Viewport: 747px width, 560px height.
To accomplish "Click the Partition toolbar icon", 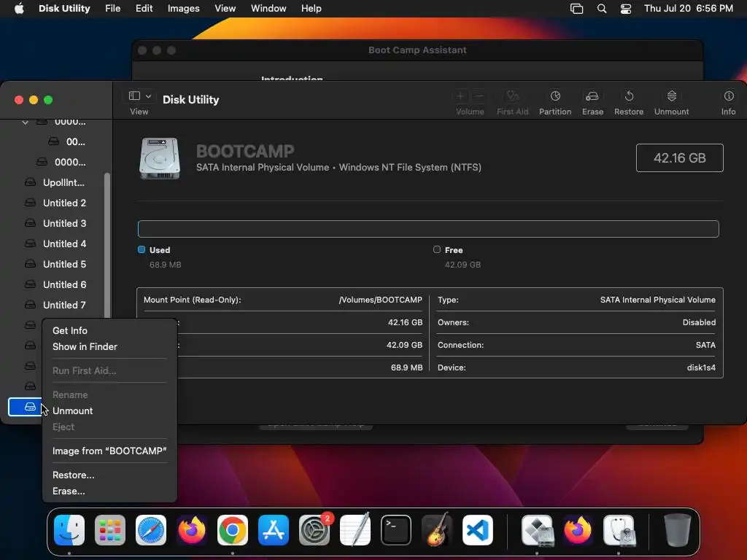I will [x=555, y=96].
